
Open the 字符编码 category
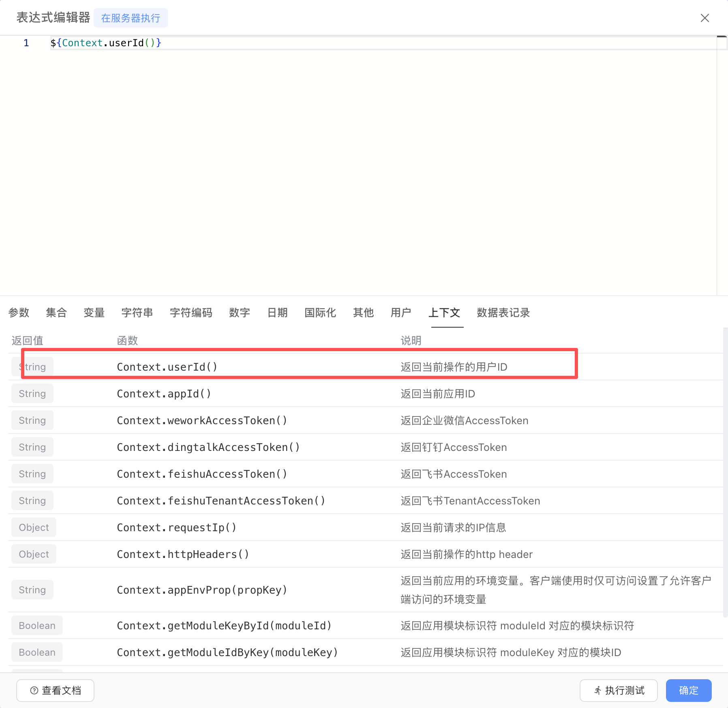coord(191,313)
